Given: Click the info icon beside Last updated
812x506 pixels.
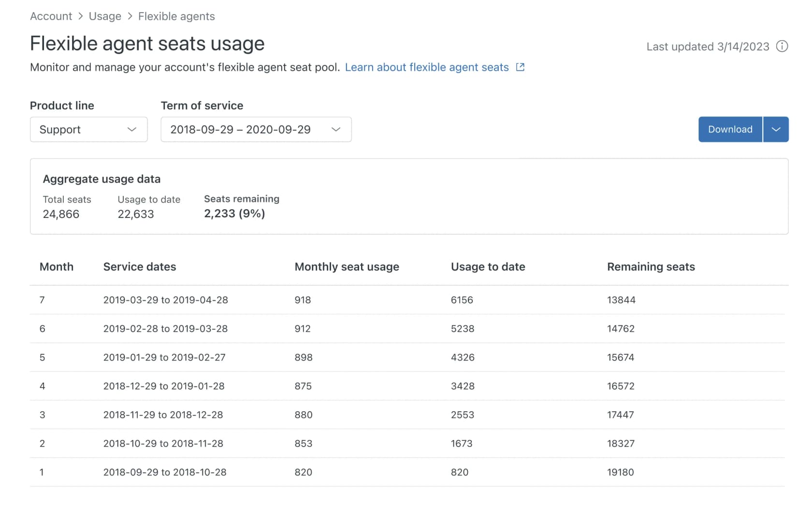Looking at the screenshot, I should 782,46.
